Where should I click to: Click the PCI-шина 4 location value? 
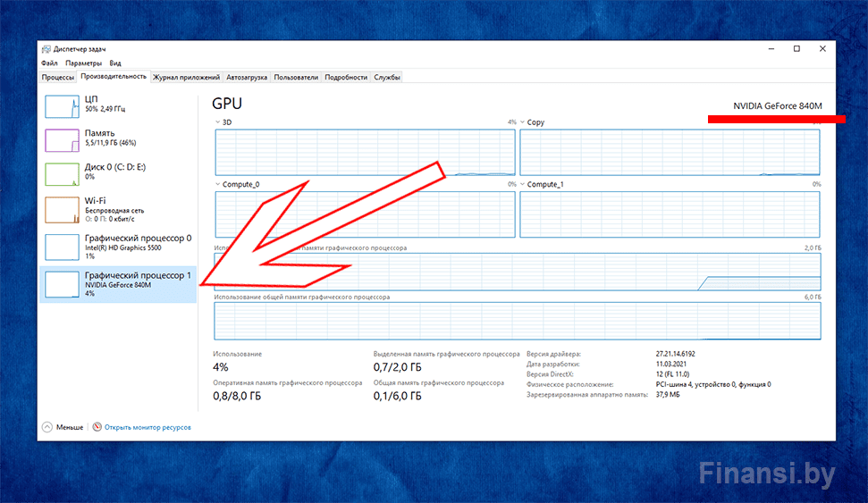[x=713, y=384]
